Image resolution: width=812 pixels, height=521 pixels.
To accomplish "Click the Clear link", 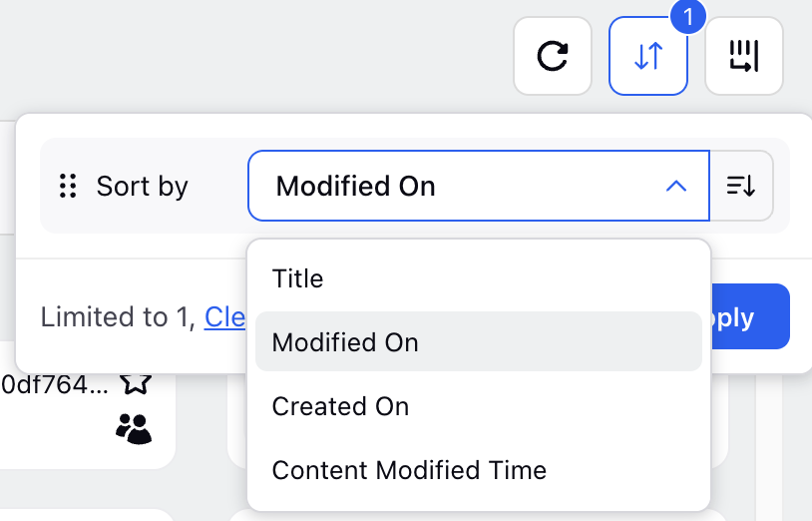I will point(224,317).
